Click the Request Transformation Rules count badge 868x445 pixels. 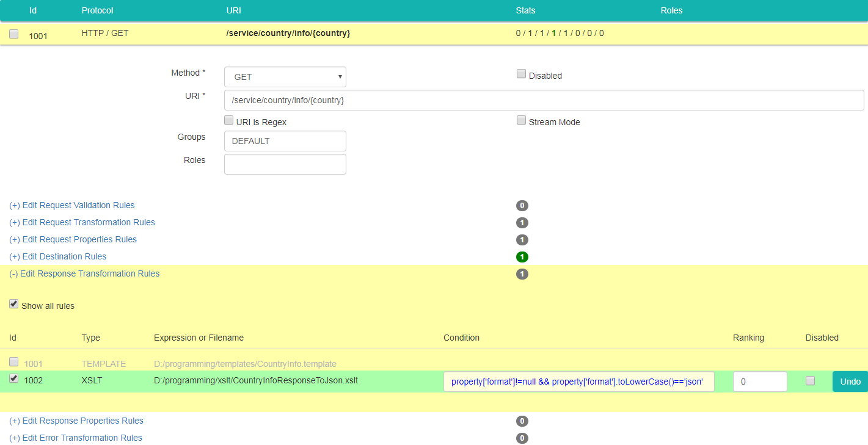point(522,223)
